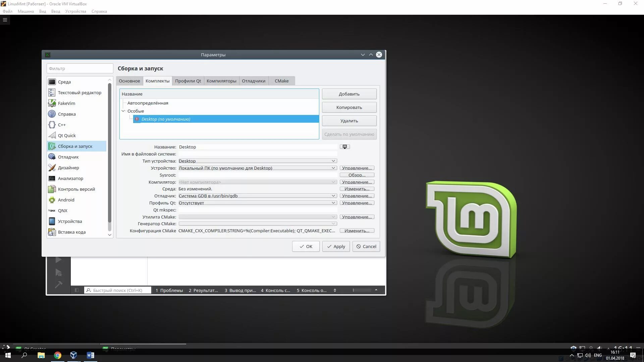The height and width of the screenshot is (362, 644).
Task: Click the kit icon button next to Название
Action: pyautogui.click(x=344, y=147)
